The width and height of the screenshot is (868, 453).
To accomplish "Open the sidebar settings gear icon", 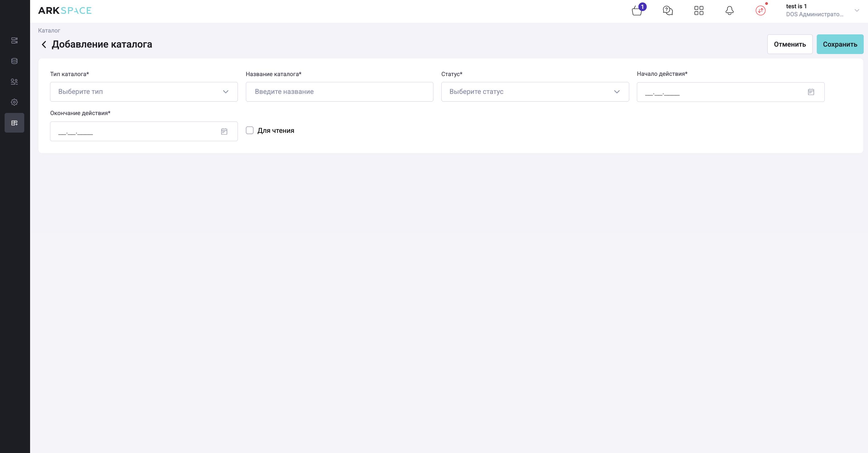I will click(x=14, y=102).
